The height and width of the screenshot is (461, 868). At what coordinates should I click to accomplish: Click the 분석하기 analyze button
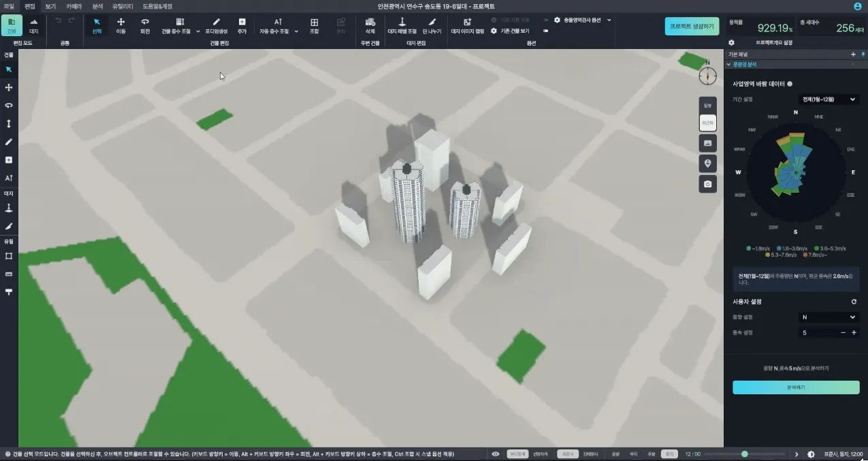pos(796,387)
